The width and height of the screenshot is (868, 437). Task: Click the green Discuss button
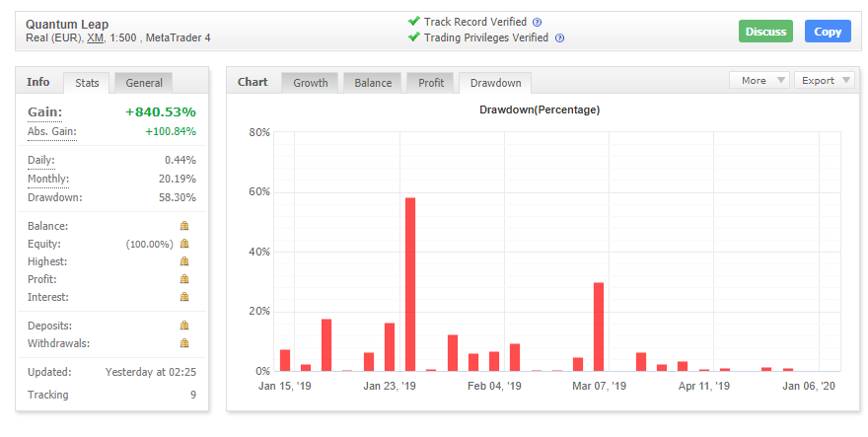tap(765, 32)
